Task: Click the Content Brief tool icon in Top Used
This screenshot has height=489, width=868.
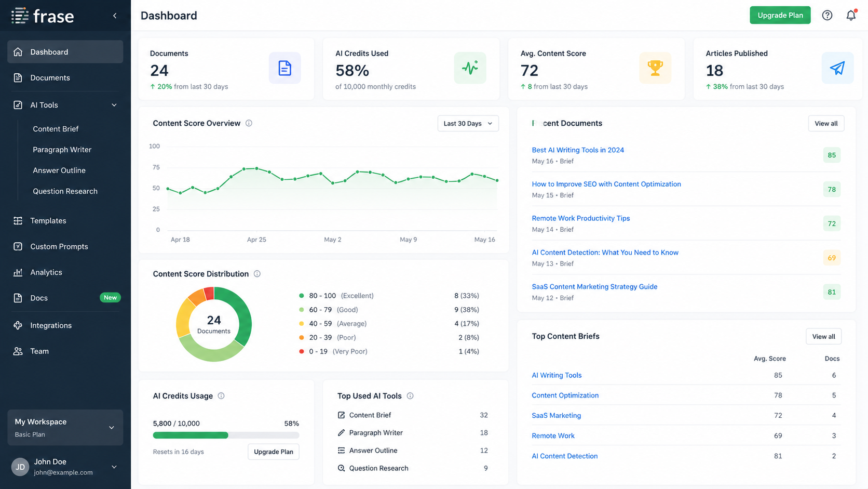Action: pos(341,415)
